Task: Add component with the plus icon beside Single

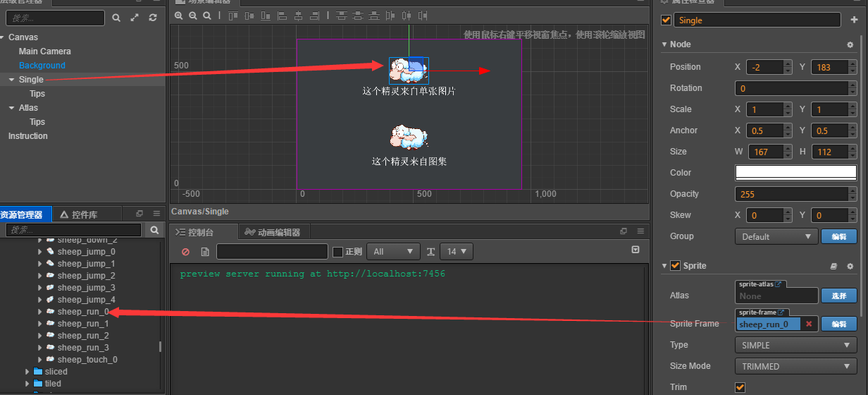Action: tap(854, 20)
